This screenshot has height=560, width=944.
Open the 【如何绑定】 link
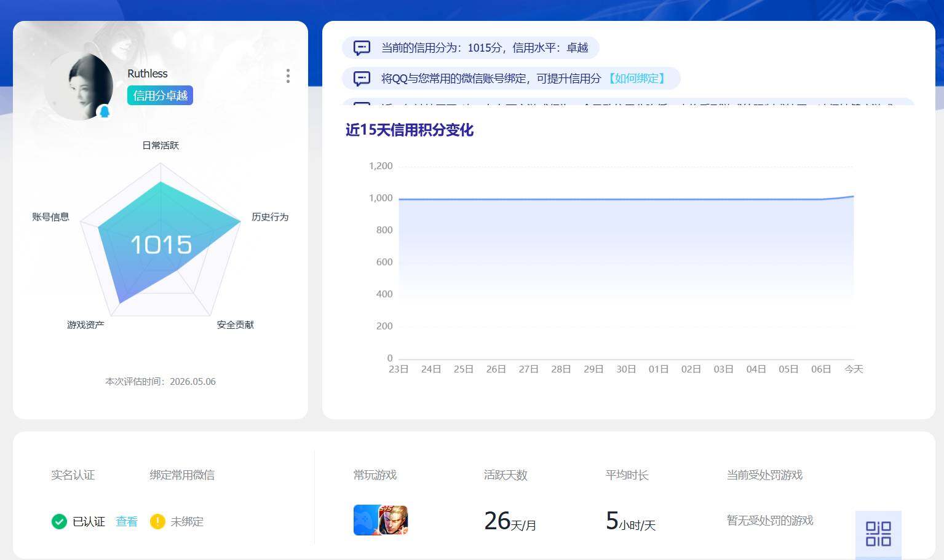click(x=637, y=79)
